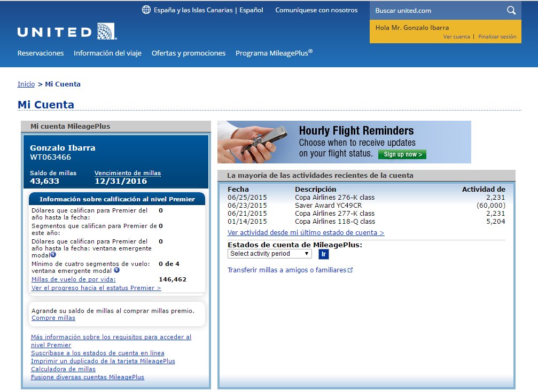Open 'Más información sobre los requisitos' link
538x392 pixels.
(111, 341)
